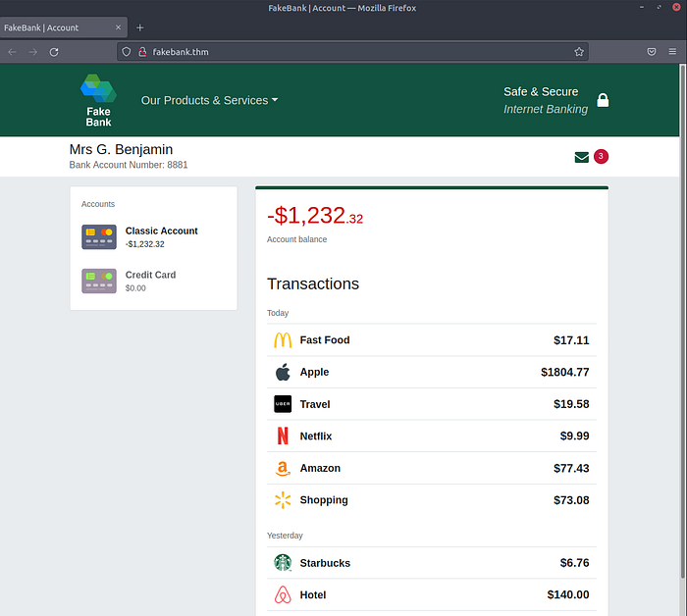Screen dimensions: 687x616
Task: Click the Starbucks transaction label
Action: (325, 563)
